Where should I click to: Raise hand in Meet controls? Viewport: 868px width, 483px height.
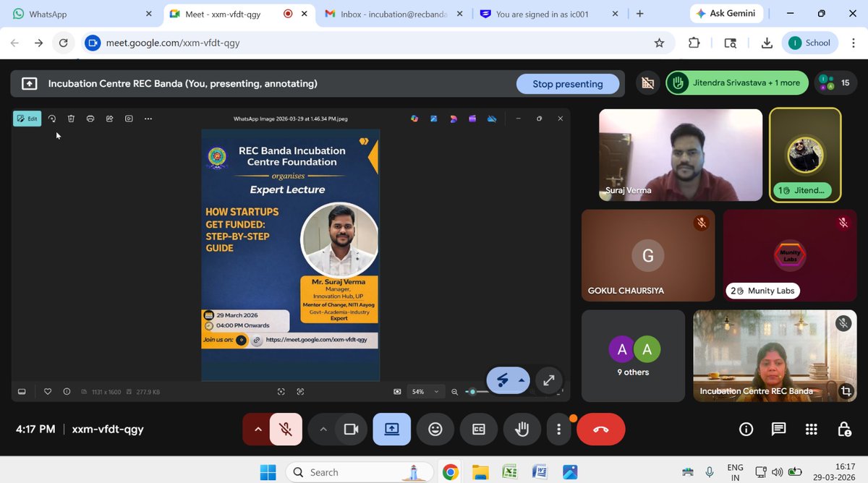point(521,429)
